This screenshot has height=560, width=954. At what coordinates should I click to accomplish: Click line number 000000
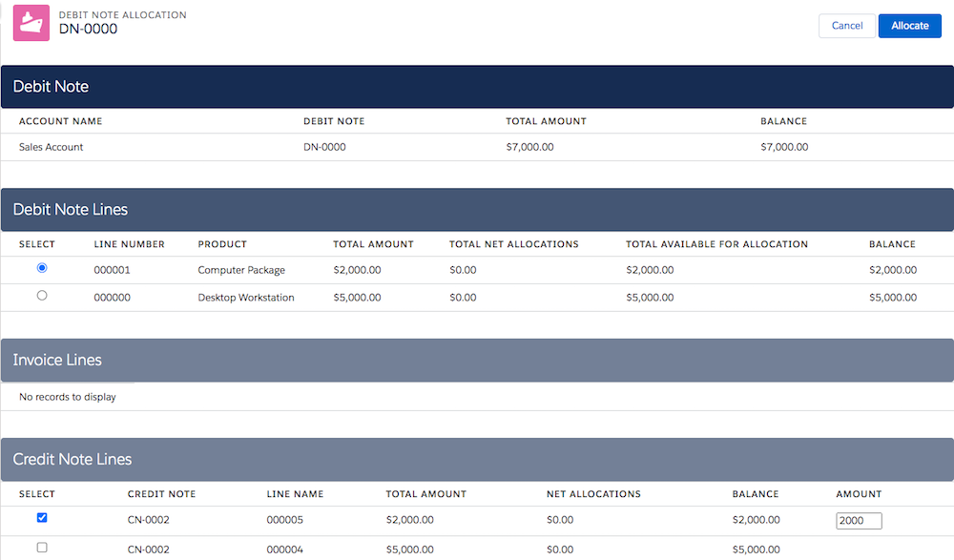tap(112, 297)
